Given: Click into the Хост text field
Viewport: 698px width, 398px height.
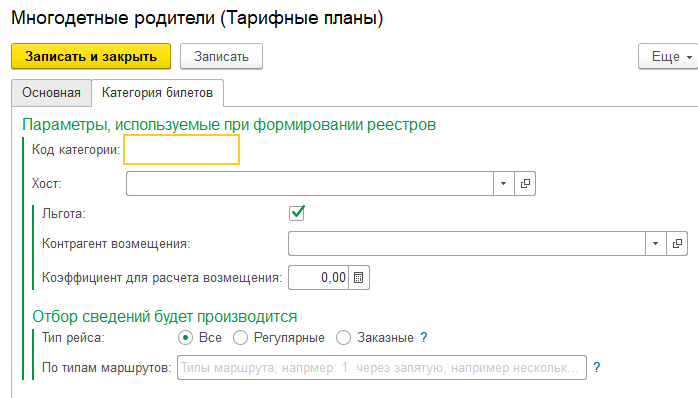Looking at the screenshot, I should click(309, 183).
